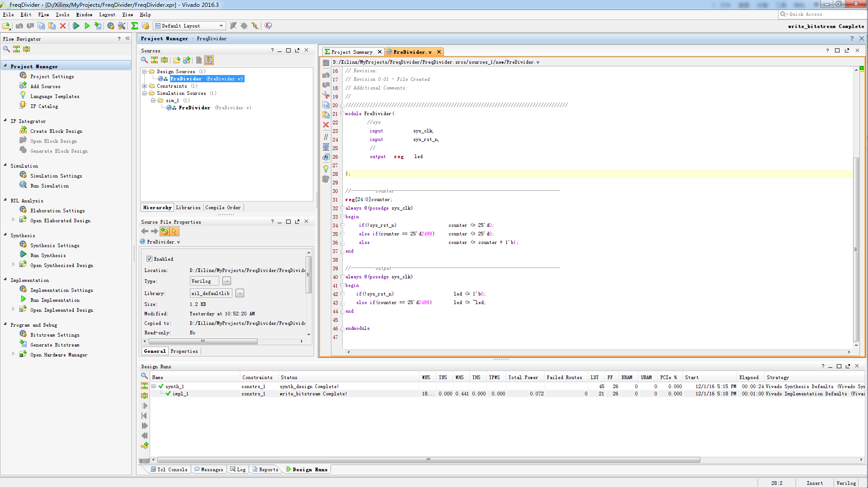Click horizontal scrollbar in Design Runs table
This screenshot has height=488, width=868.
pos(428,460)
